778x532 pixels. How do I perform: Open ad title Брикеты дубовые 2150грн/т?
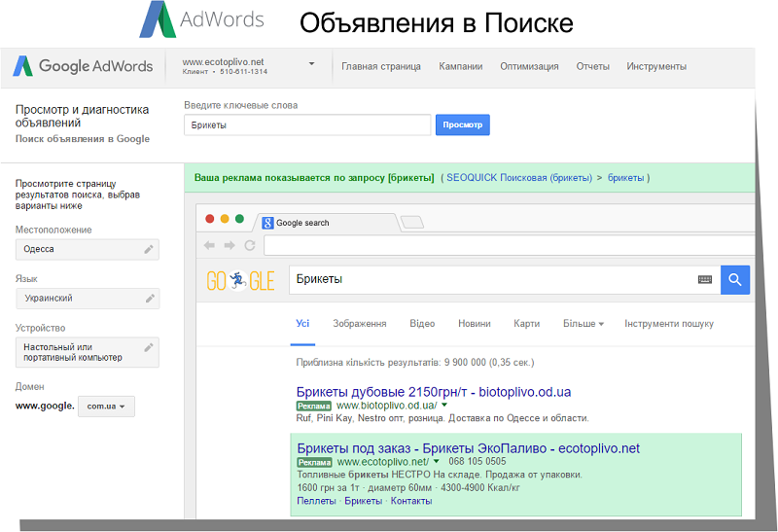434,392
